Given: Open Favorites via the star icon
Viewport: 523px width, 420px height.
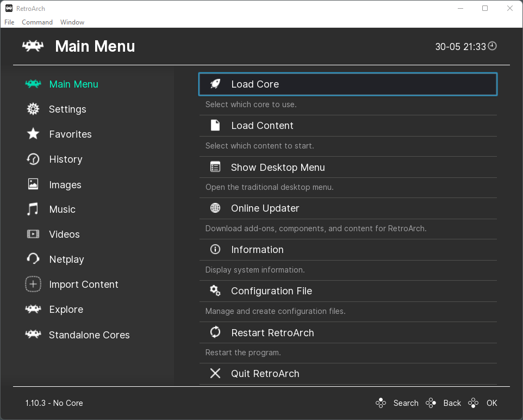Looking at the screenshot, I should [x=33, y=134].
